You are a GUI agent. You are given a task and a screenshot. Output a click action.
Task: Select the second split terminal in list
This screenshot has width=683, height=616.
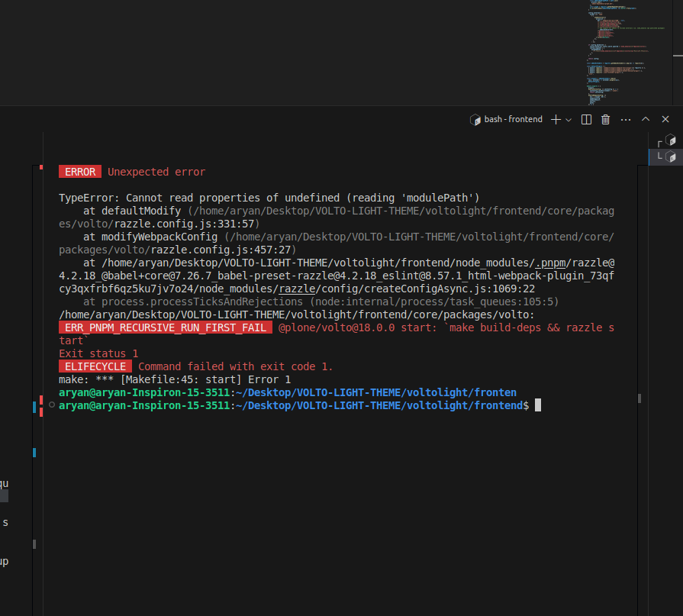click(666, 156)
